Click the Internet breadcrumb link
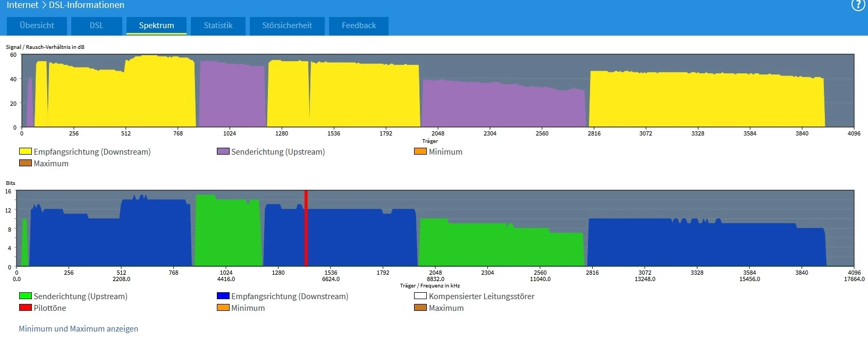 click(x=22, y=5)
